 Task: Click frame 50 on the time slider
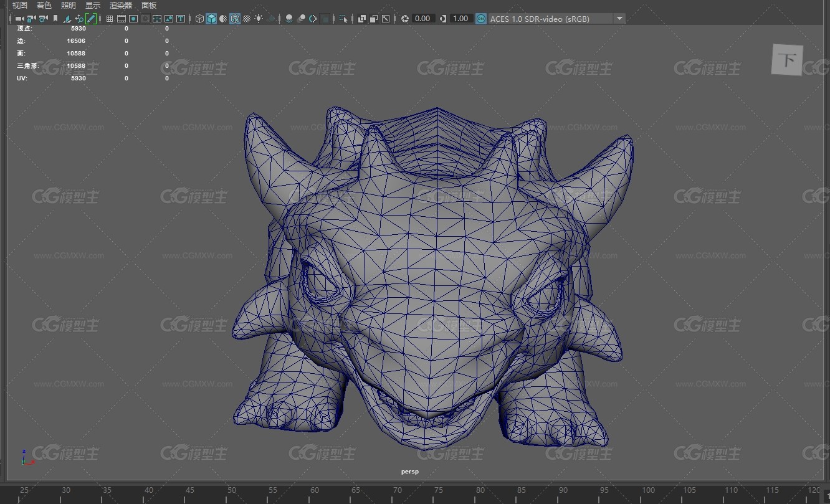pyautogui.click(x=232, y=490)
